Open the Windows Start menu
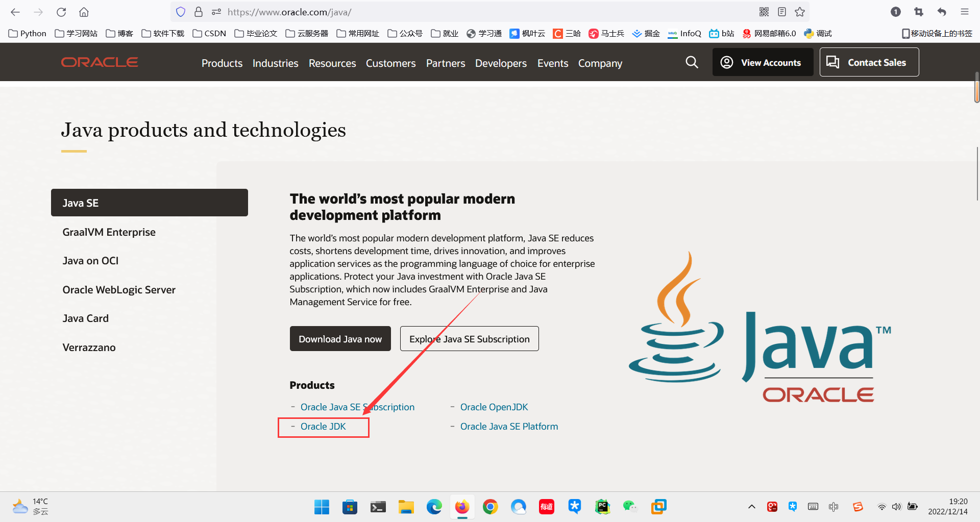 click(322, 507)
